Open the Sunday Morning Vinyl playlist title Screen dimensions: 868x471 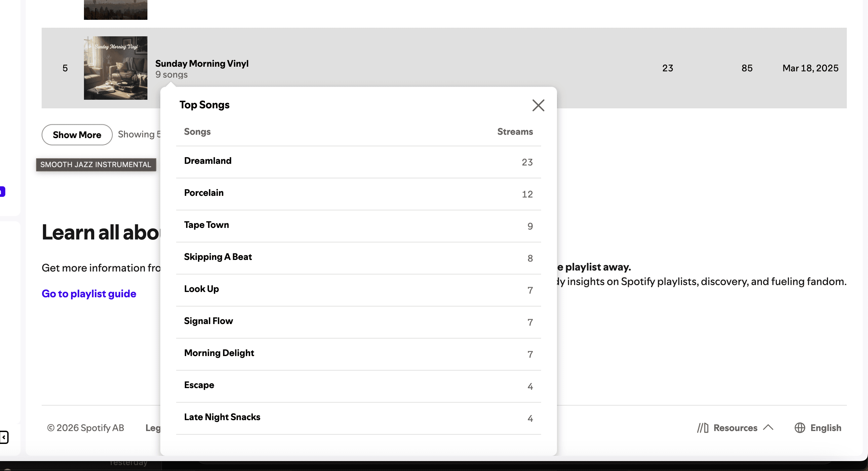(202, 64)
